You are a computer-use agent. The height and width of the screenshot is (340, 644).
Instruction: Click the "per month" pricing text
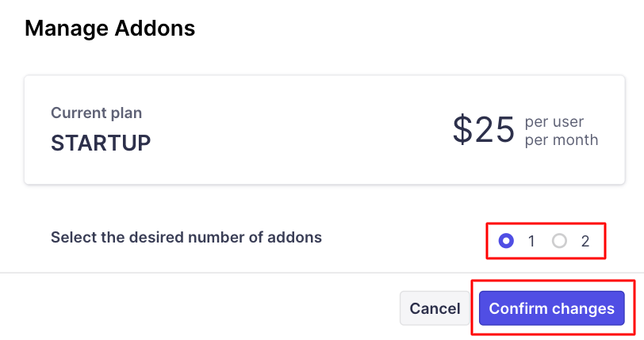click(x=562, y=140)
